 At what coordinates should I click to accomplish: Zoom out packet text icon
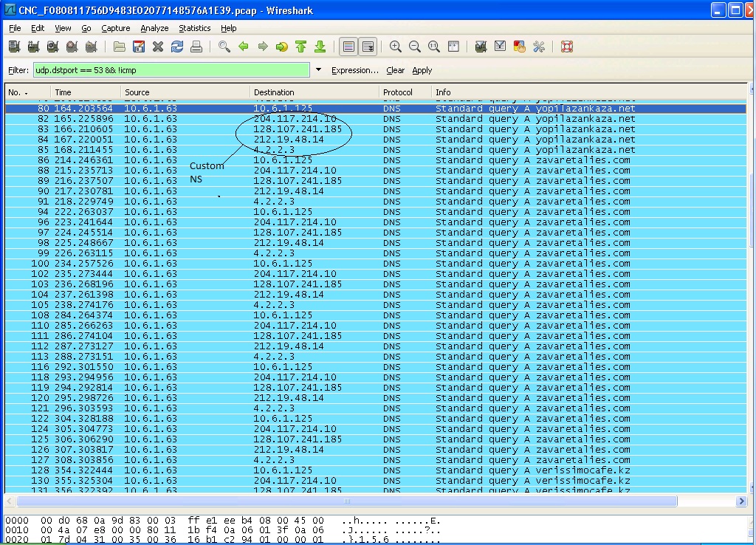tap(415, 47)
